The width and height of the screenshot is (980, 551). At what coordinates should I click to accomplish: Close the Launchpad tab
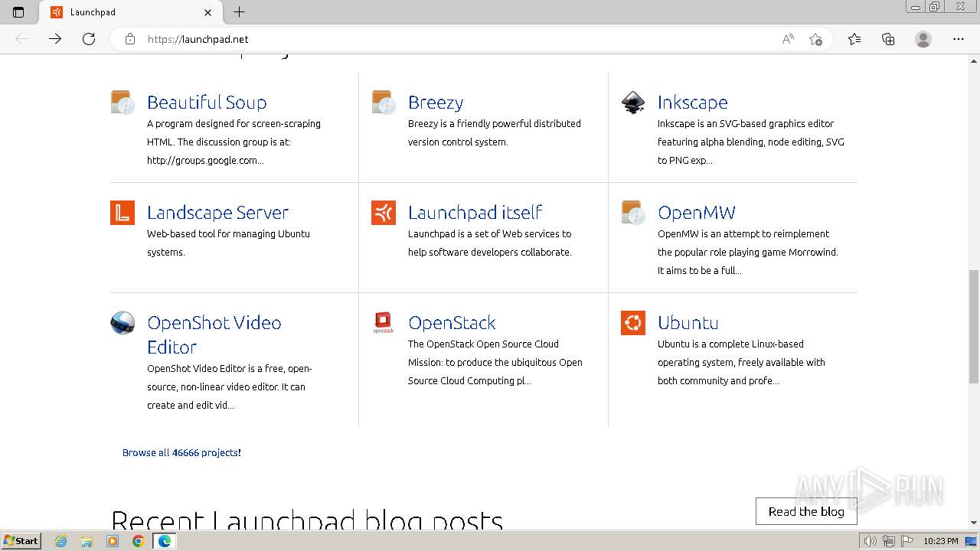tap(208, 12)
